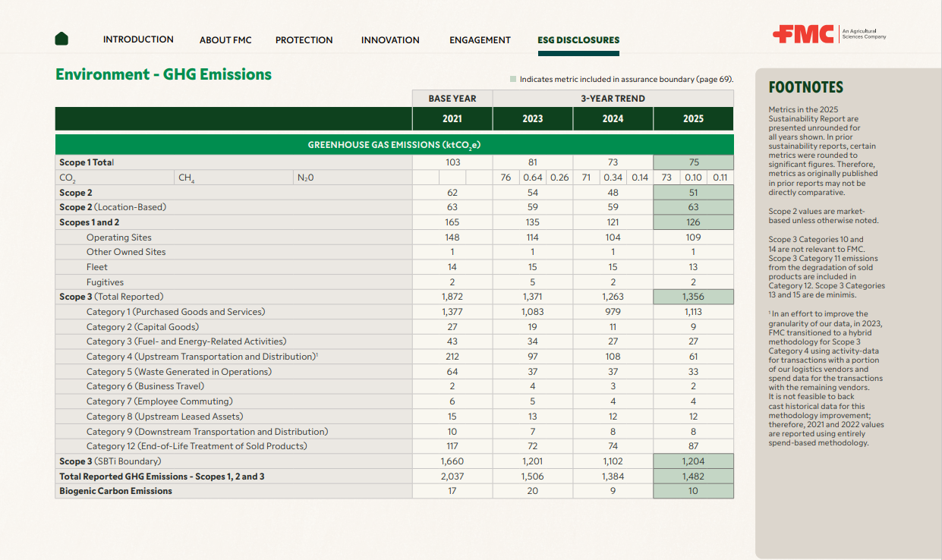The height and width of the screenshot is (560, 942).
Task: Click the 2023 Operating Sites value 114
Action: coord(533,238)
